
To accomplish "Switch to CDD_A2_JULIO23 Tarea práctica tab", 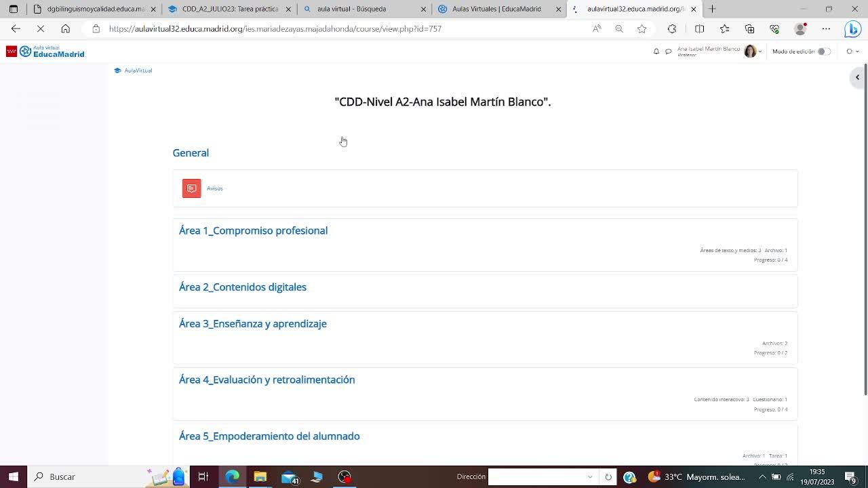I will (x=229, y=9).
